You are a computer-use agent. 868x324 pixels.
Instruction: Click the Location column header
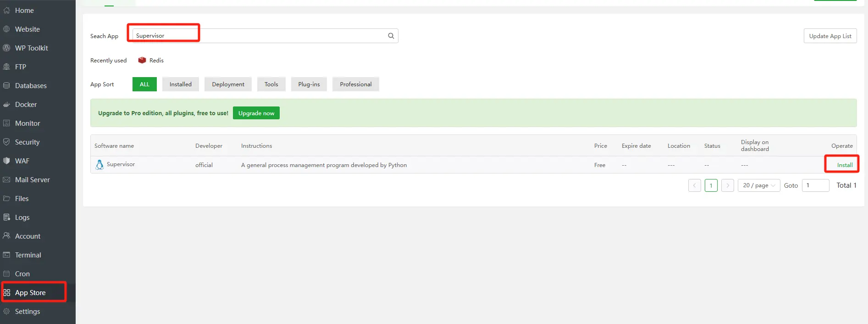click(679, 146)
